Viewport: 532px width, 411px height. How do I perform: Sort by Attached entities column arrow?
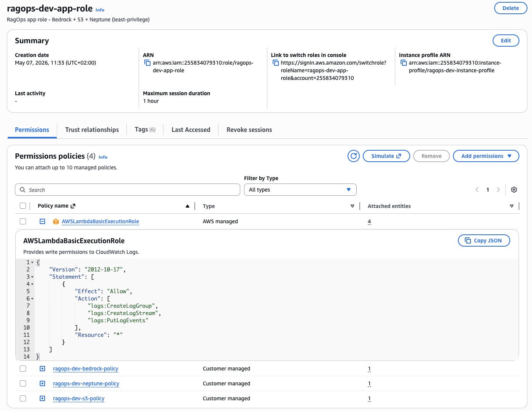(512, 206)
